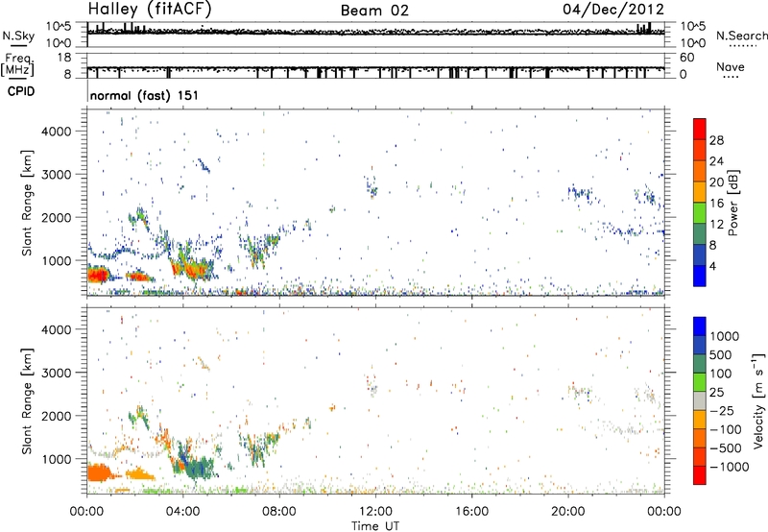The image size is (768, 532).
Task: Click the 60 tick on the Nave axis
Action: tap(686, 58)
